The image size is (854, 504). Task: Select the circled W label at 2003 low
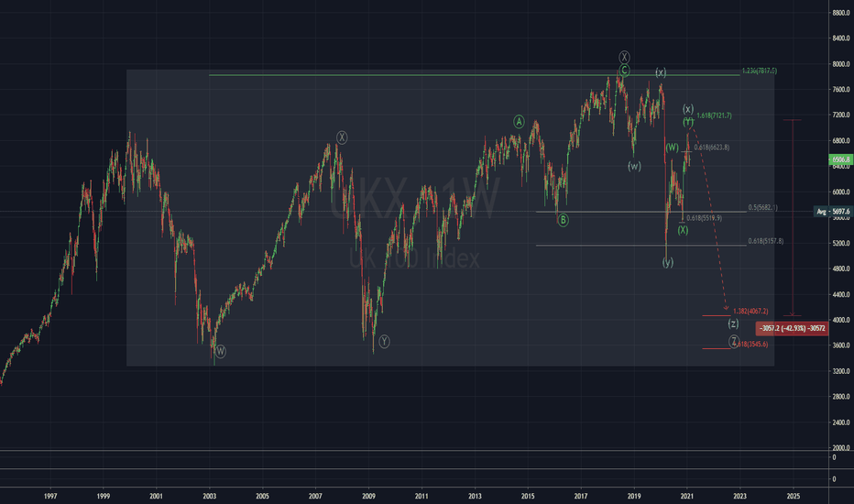click(x=220, y=351)
